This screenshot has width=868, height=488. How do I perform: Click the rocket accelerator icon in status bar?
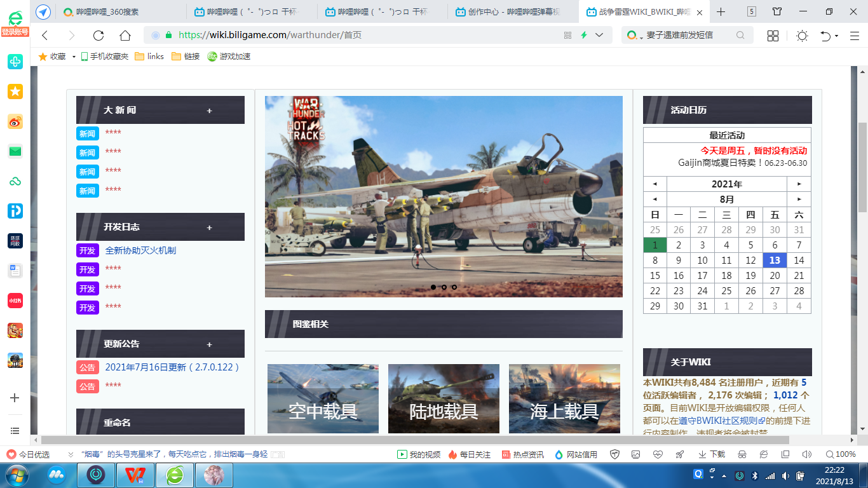(680, 454)
